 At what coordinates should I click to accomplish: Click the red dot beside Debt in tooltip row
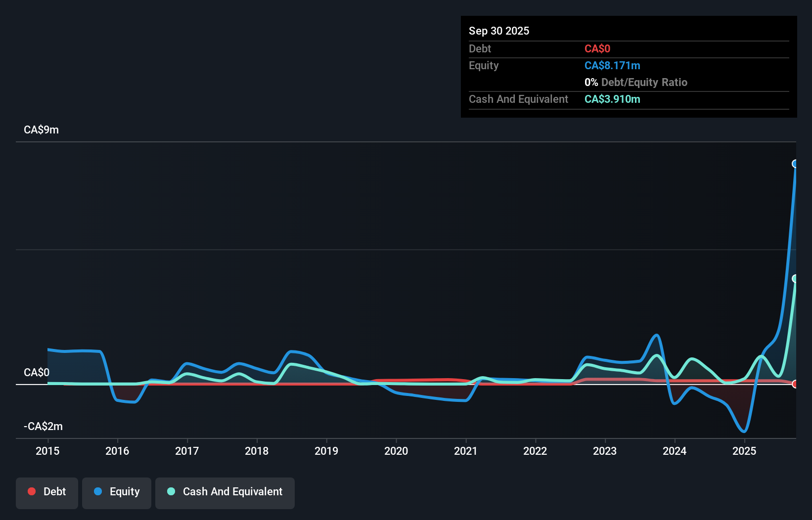point(597,48)
